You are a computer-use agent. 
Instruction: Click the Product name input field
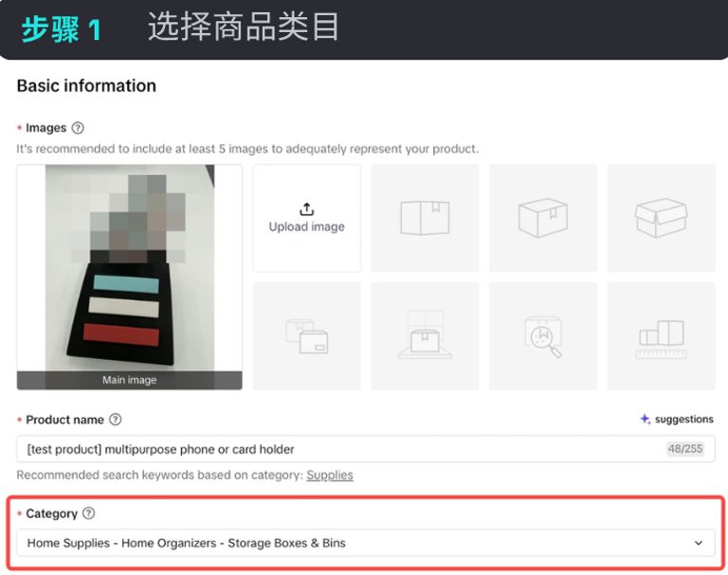click(366, 449)
